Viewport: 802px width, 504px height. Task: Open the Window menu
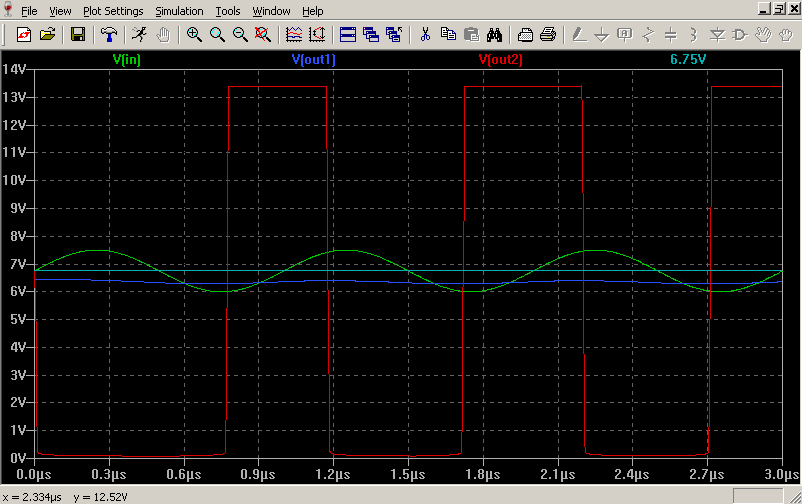point(271,11)
